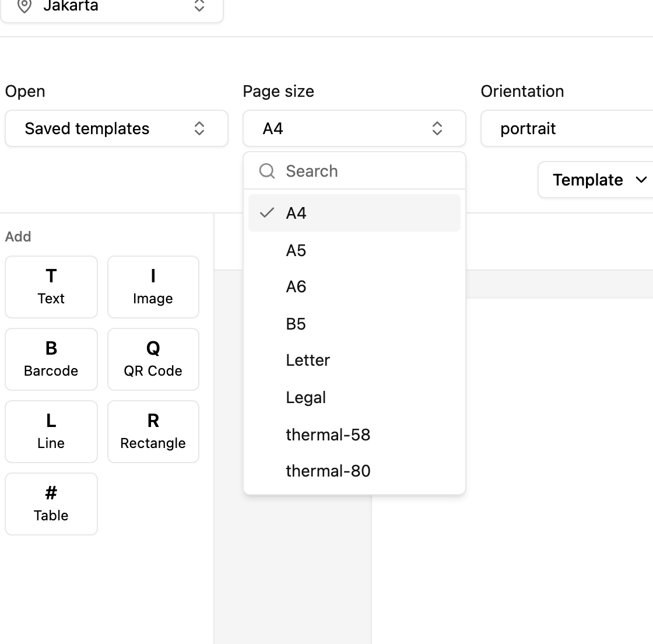Pick thermal-80 page size
Image resolution: width=653 pixels, height=644 pixels.
(354, 471)
